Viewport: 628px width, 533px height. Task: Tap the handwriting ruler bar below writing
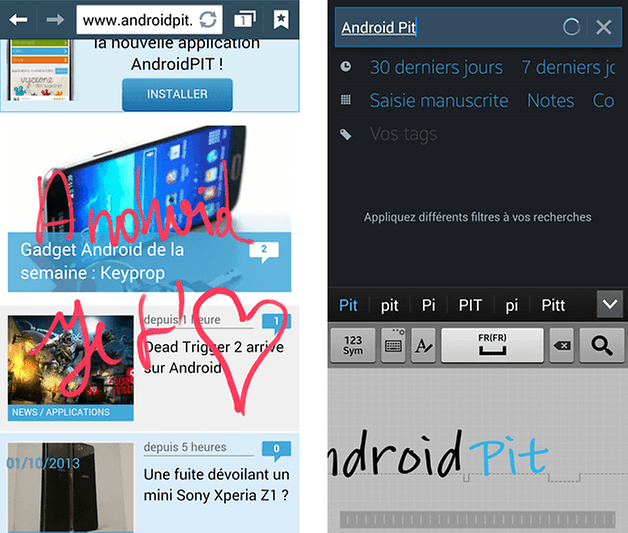point(477,520)
